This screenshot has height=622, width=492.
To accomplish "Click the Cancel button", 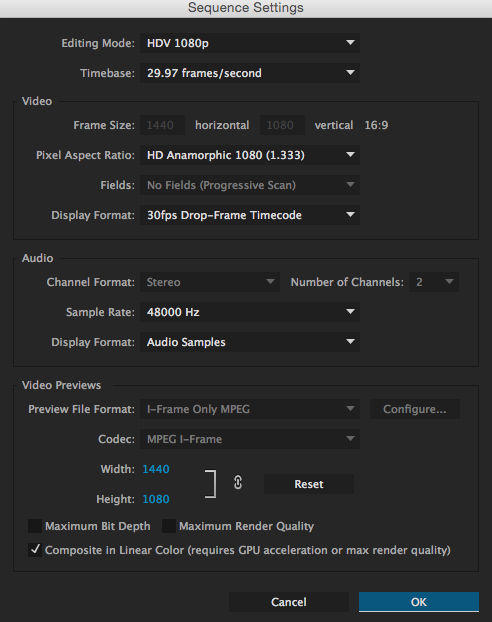I will point(289,602).
